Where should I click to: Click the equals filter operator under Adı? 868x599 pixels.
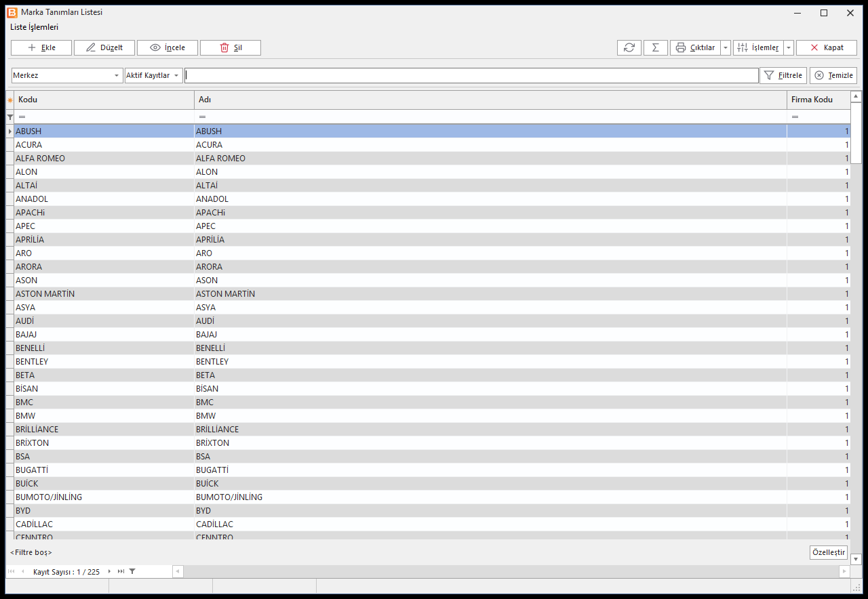click(x=202, y=117)
